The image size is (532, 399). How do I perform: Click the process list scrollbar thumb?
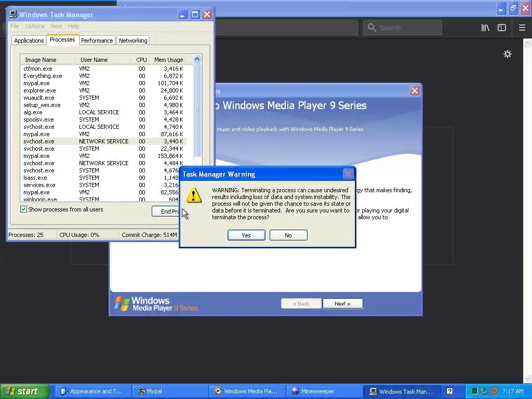point(197,110)
